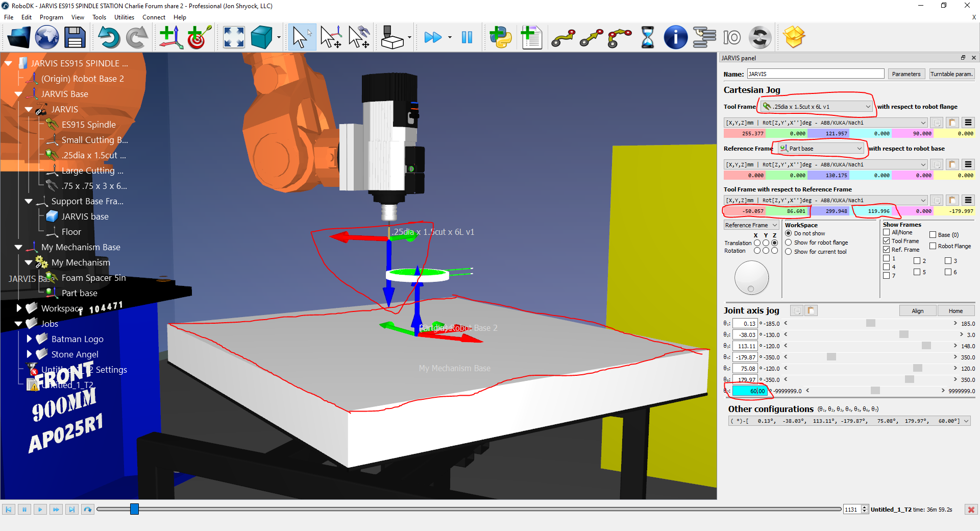The width and height of the screenshot is (980, 531).
Task: Click the blue information icon
Action: (x=675, y=38)
